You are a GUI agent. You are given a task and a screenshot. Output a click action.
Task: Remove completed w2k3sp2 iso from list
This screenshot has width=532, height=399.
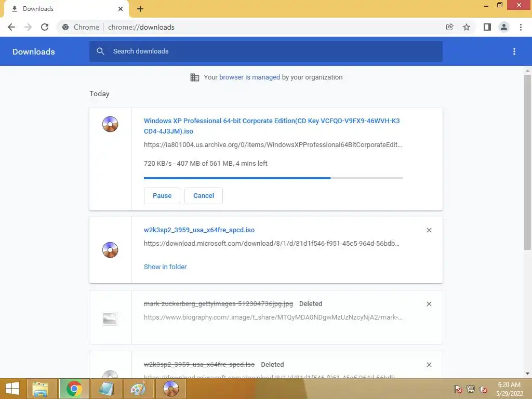tap(429, 230)
